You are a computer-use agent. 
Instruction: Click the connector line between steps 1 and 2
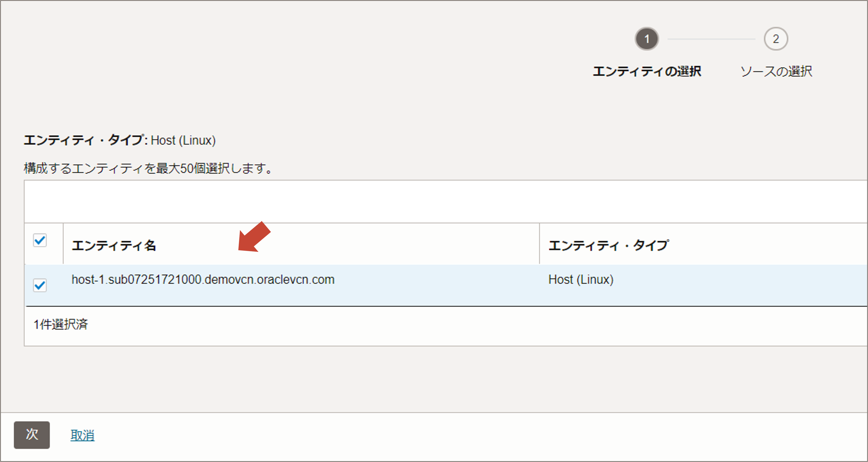coord(711,39)
